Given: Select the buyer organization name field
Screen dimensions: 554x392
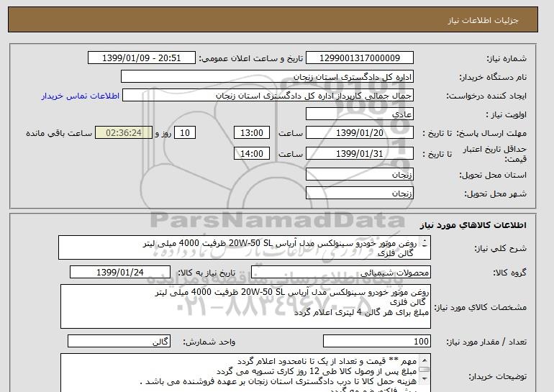Looking at the screenshot, I should (267, 77).
